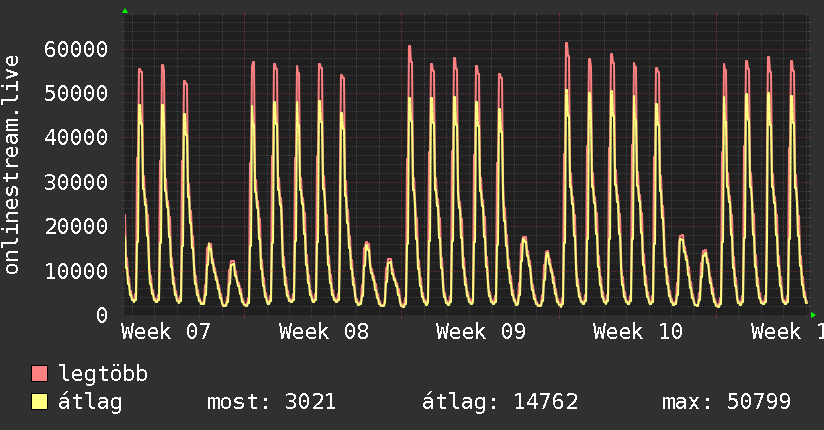
Task: Click the 'átlag' legend label beside yellow swatch
Action: 90,402
